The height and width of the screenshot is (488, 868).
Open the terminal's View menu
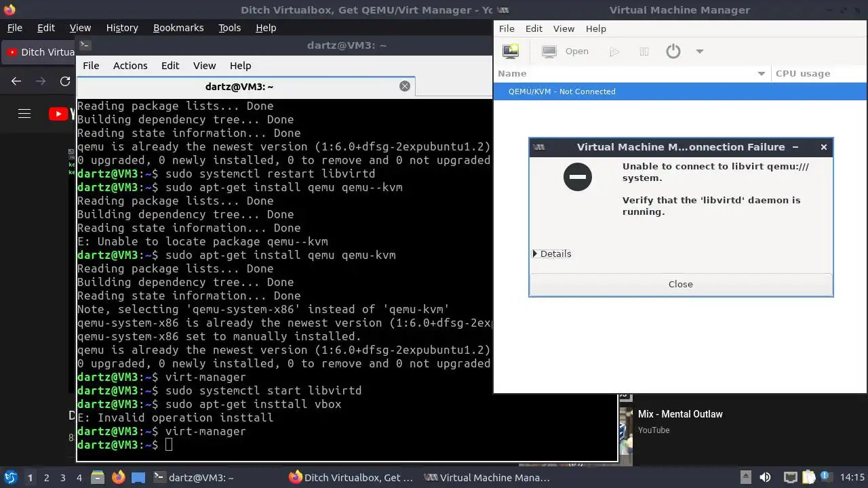coord(204,66)
